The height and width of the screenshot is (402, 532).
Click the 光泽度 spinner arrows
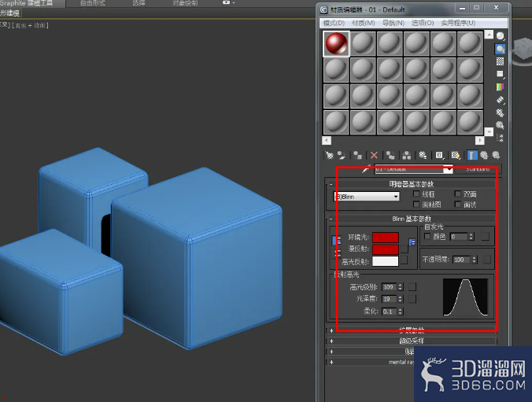pos(401,299)
